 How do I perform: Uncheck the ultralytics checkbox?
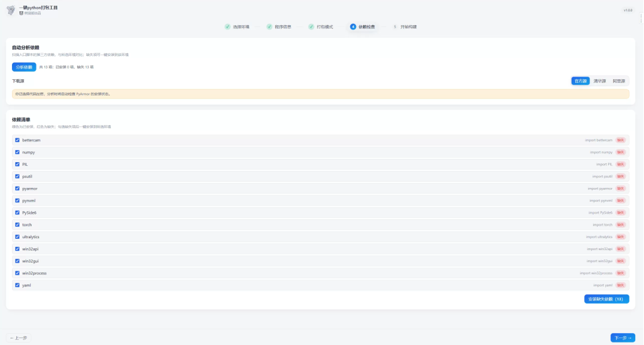coord(17,237)
